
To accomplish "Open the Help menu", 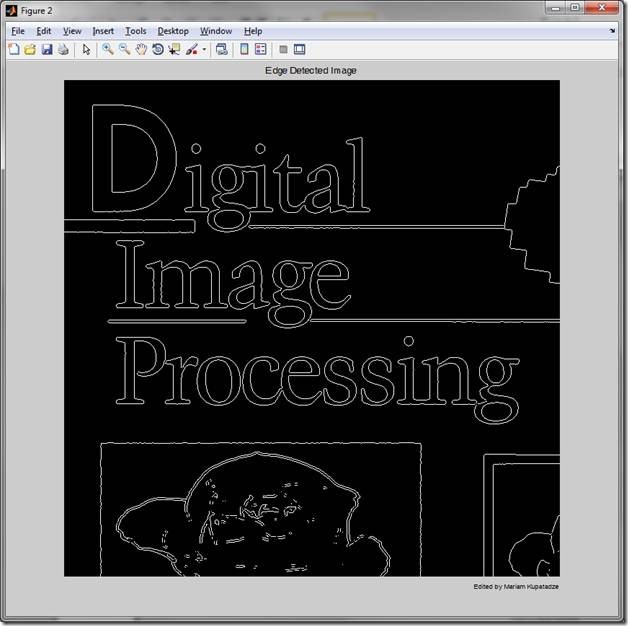I will click(x=253, y=31).
